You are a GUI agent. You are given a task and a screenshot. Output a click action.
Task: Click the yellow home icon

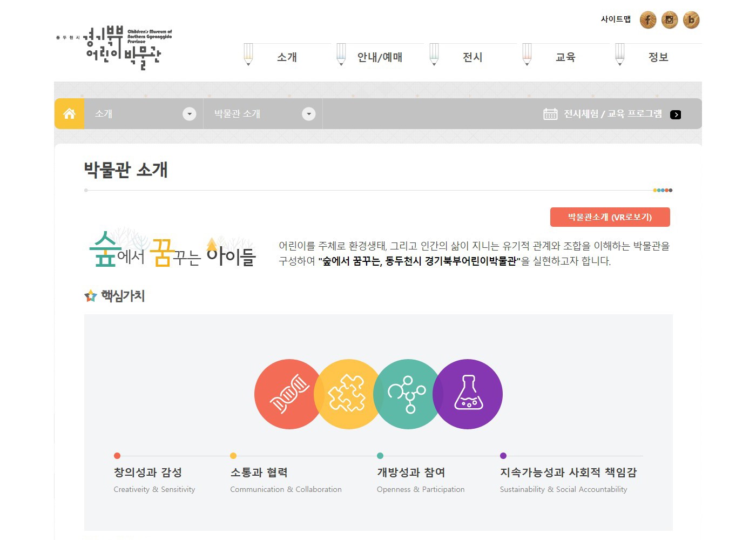tap(69, 114)
